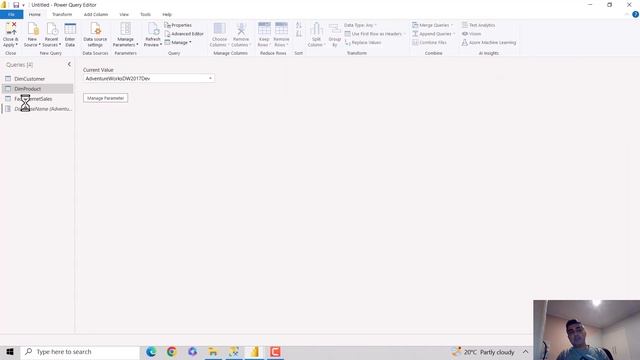This screenshot has height=360, width=640.
Task: Click the save icon in the title bar
Action: pos(16,5)
